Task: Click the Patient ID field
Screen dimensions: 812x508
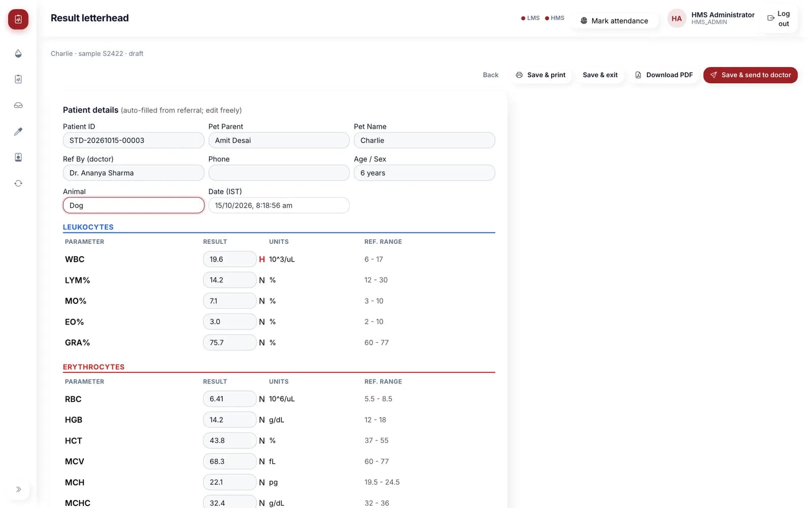Action: [133, 140]
